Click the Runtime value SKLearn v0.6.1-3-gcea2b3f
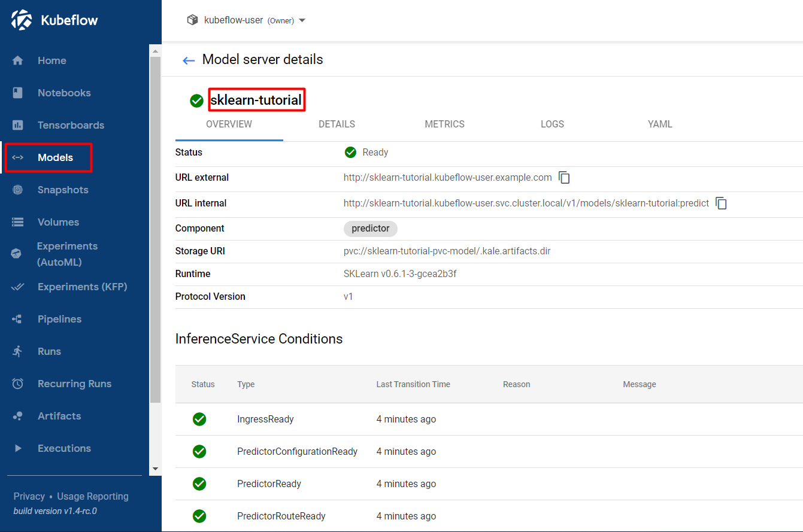This screenshot has width=803, height=532. click(401, 274)
